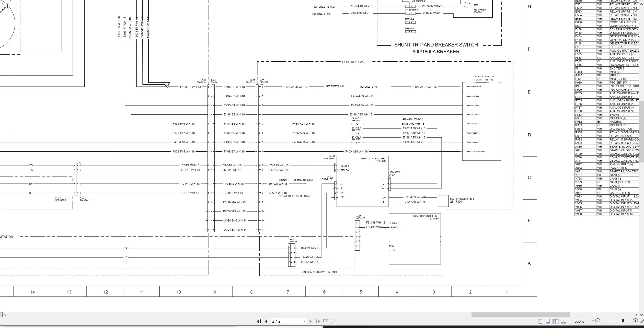Click wire label E494-B3 WH-18
The image size is (644, 328).
click(x=234, y=96)
